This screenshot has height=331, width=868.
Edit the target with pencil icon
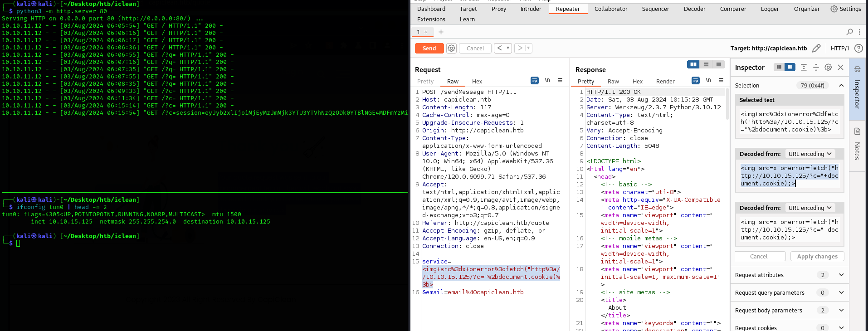[x=816, y=48]
